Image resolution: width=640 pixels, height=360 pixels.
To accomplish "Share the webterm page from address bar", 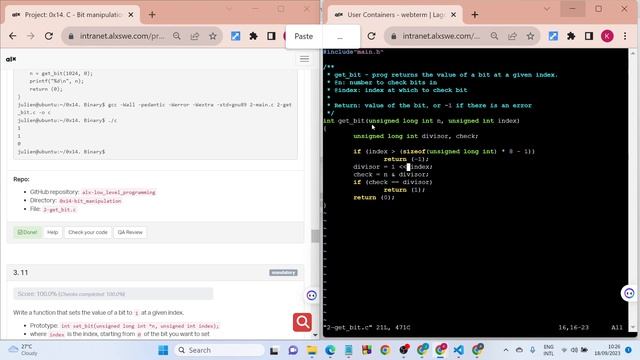I will click(512, 36).
